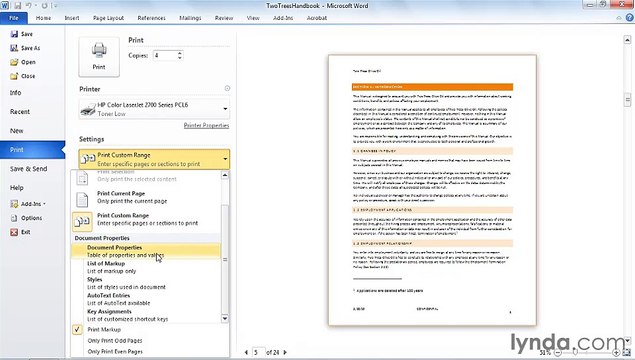Screen dimensions: 635x360
Task: Go to previous page arrow in preview
Action: click(x=246, y=352)
